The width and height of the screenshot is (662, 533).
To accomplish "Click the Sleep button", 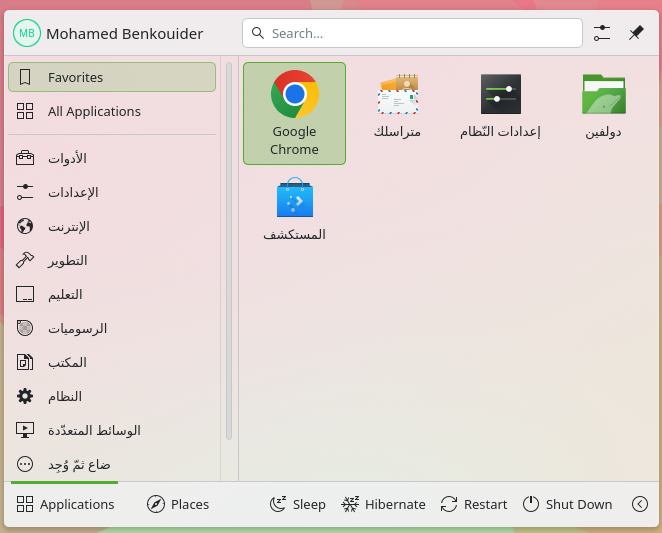I will [x=298, y=504].
